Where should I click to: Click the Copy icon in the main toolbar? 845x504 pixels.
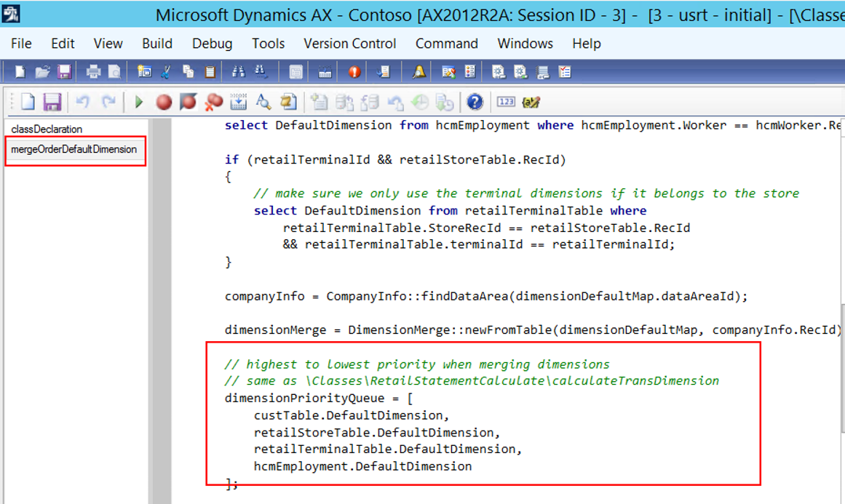coord(188,71)
